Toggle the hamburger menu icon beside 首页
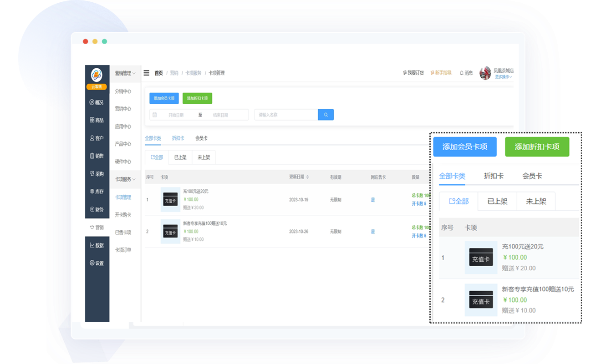Screen dimensions: 601x364 pos(147,73)
